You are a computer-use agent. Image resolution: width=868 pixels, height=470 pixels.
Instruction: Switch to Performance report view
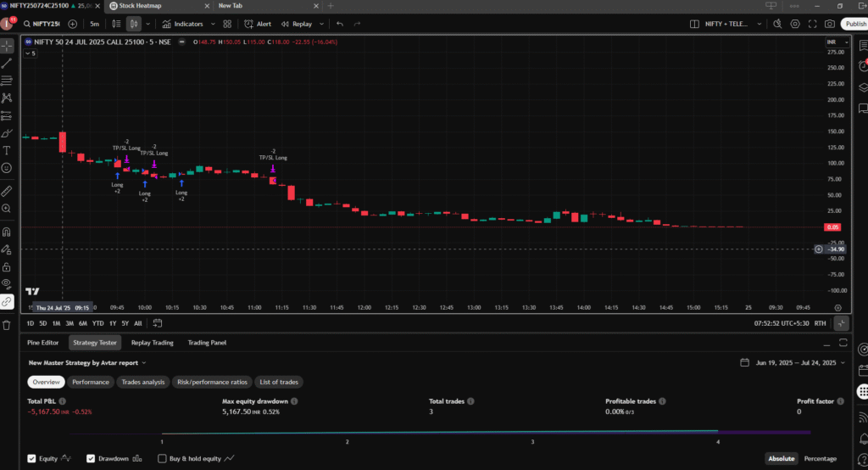tap(91, 382)
